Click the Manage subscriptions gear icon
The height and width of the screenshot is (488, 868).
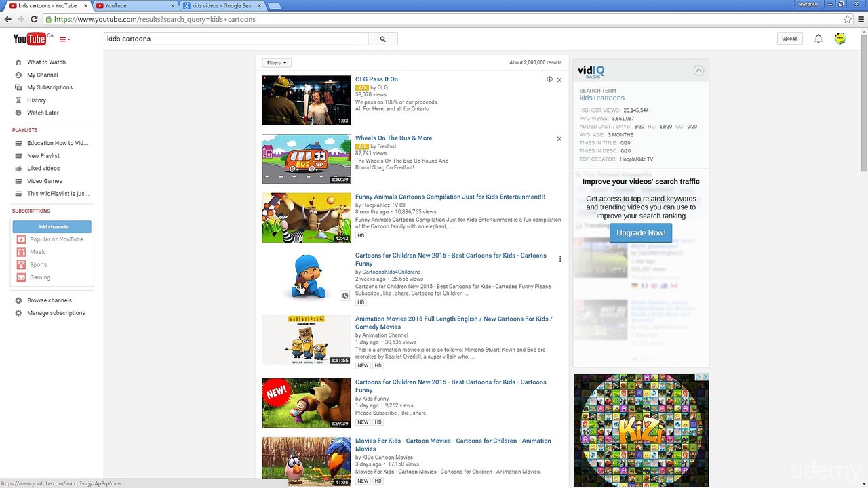(18, 313)
